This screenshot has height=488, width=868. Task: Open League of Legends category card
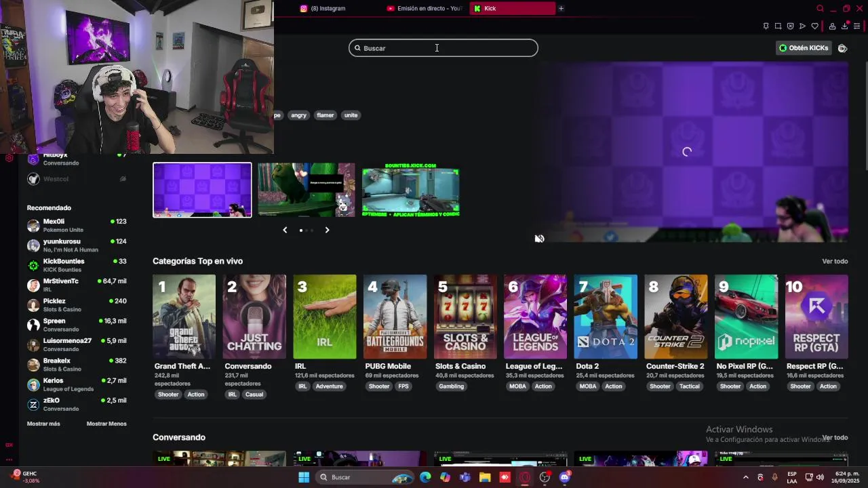click(x=535, y=317)
